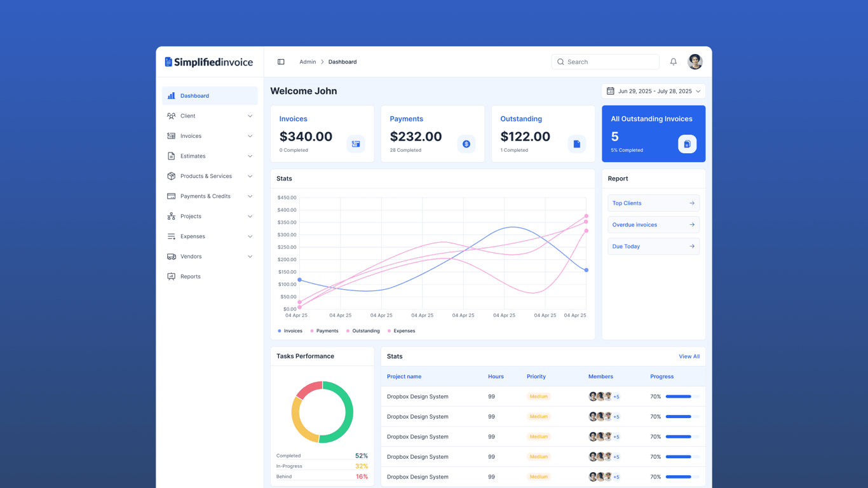Expand the Expenses sidebar chevron
Screen dimensions: 868x488
pos(250,236)
